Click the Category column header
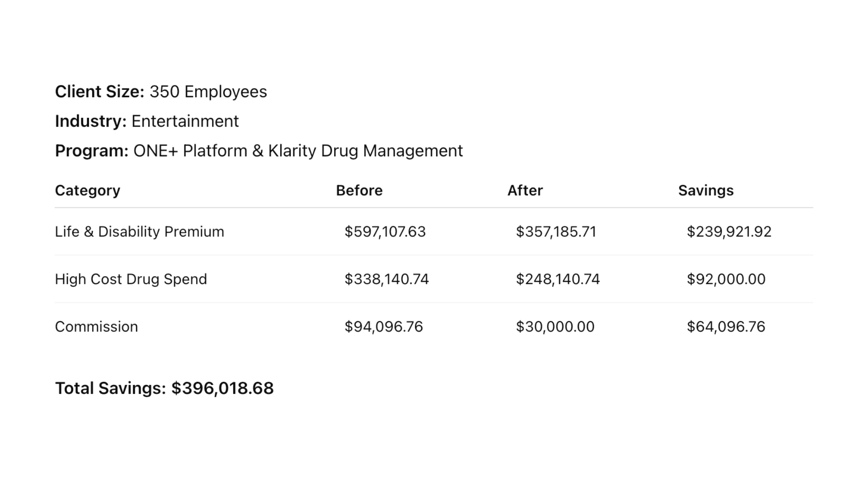Image resolution: width=868 pixels, height=488 pixels. 88,191
